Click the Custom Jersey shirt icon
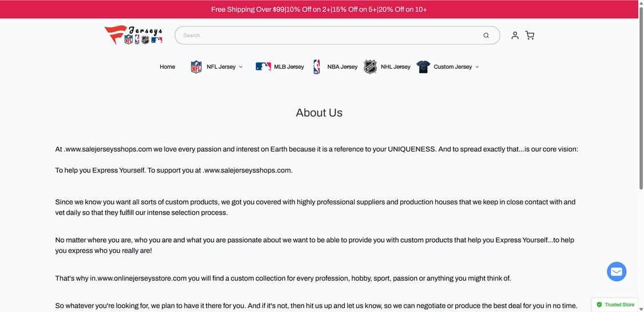 point(423,66)
